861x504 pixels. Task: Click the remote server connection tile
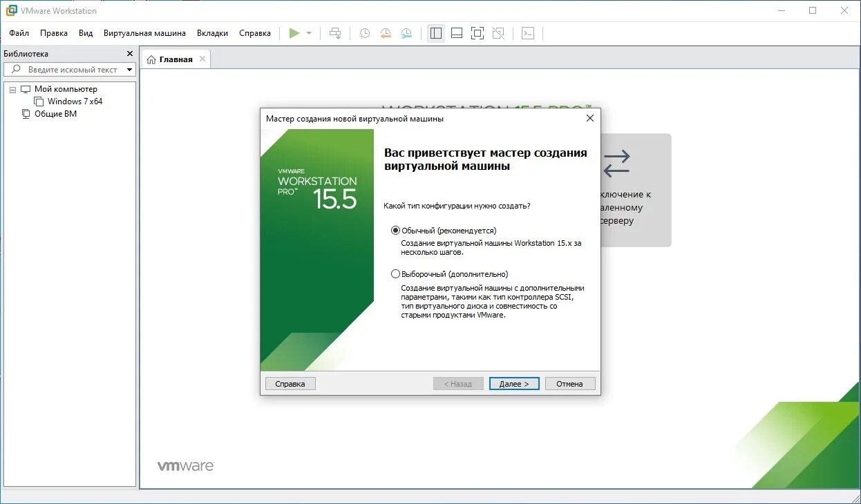click(x=636, y=190)
